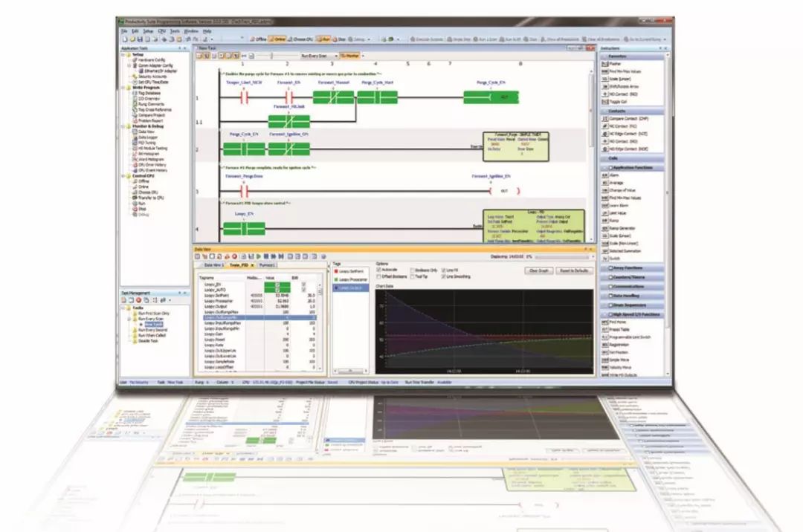
Task: Toggle the Offset Booleans checkbox
Action: [x=379, y=276]
